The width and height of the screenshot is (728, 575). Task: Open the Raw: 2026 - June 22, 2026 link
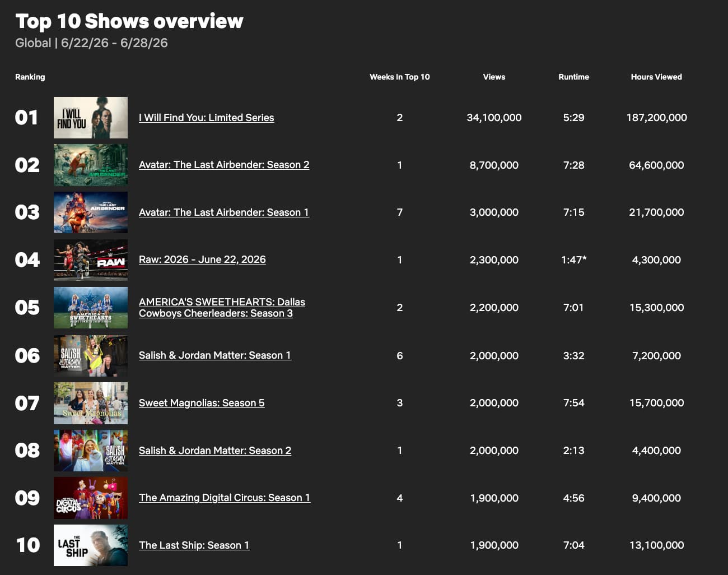click(x=202, y=259)
